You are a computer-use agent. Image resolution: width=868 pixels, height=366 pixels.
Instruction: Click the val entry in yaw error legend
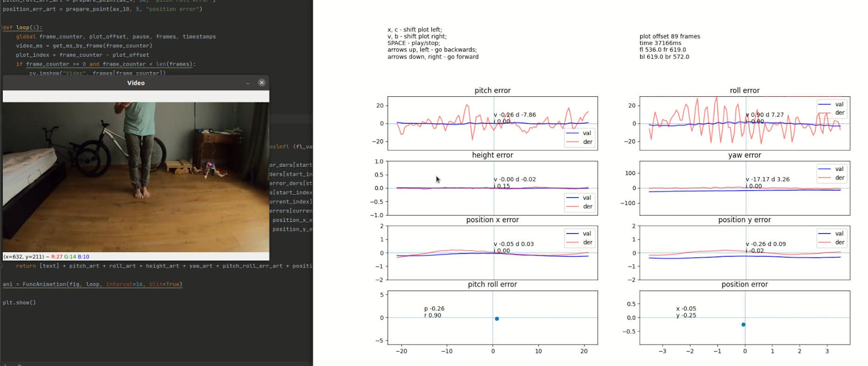(839, 169)
